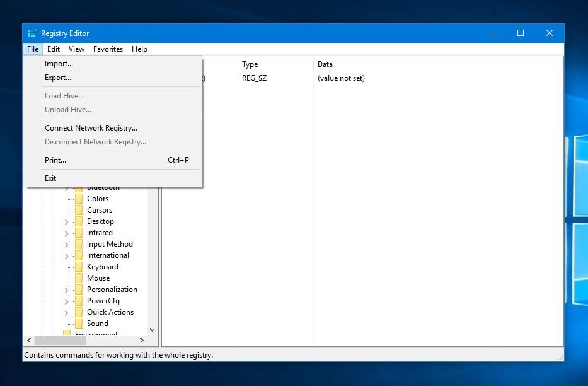Select the Sound folder icon
Viewport: 588px width, 386px height.
pyautogui.click(x=79, y=324)
